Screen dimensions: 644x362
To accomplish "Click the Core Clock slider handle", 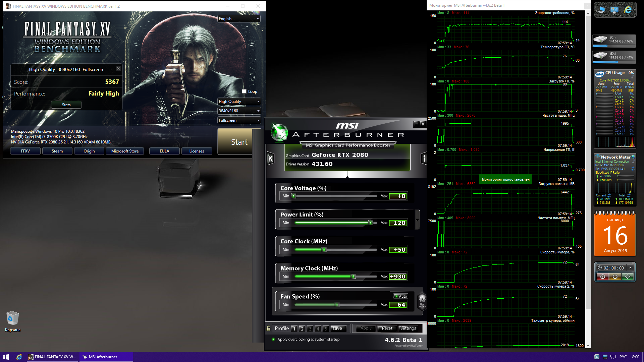I will pyautogui.click(x=324, y=250).
